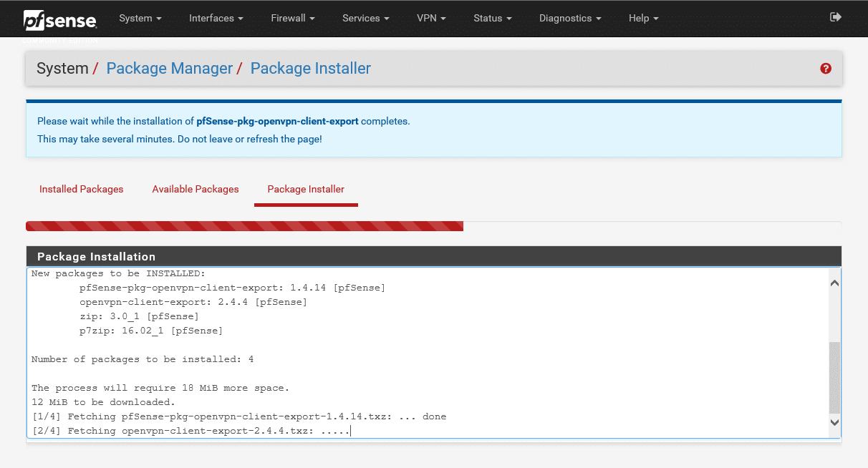Open the red help question-mark icon
Screen dimensions: 868x468
click(x=826, y=69)
